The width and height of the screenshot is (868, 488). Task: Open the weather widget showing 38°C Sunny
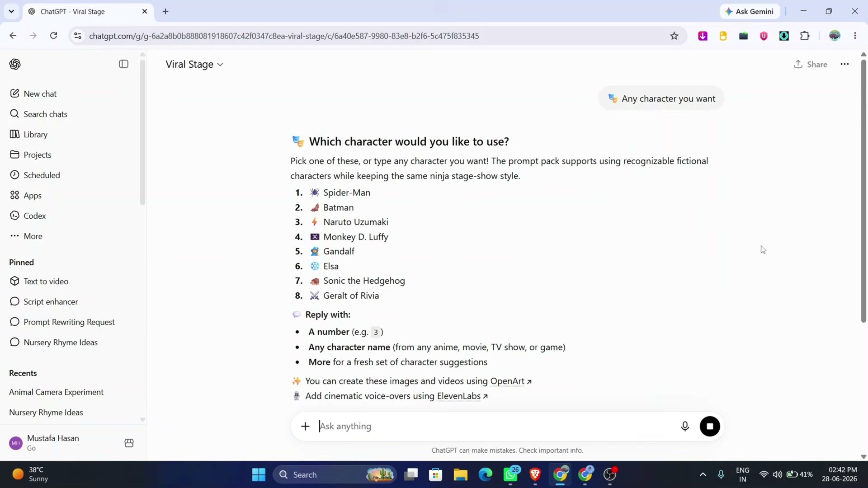pyautogui.click(x=31, y=474)
